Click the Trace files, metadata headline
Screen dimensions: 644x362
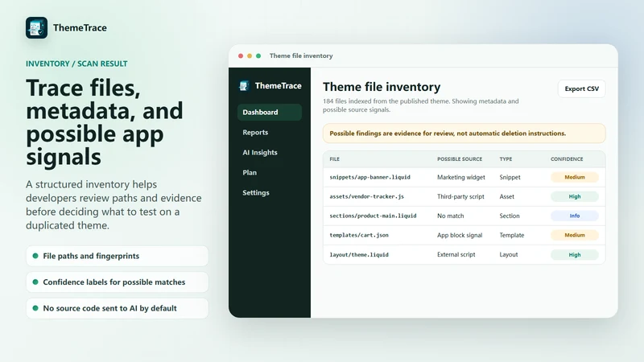click(105, 122)
